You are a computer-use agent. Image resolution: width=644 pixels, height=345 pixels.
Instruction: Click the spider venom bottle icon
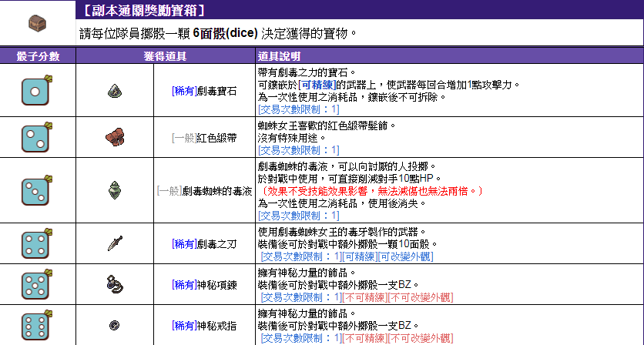coord(115,190)
